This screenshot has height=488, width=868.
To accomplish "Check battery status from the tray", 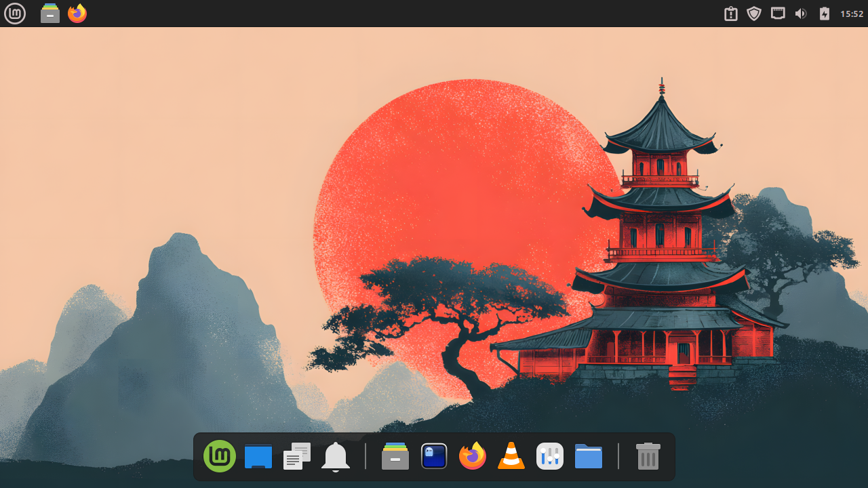I will pyautogui.click(x=825, y=13).
